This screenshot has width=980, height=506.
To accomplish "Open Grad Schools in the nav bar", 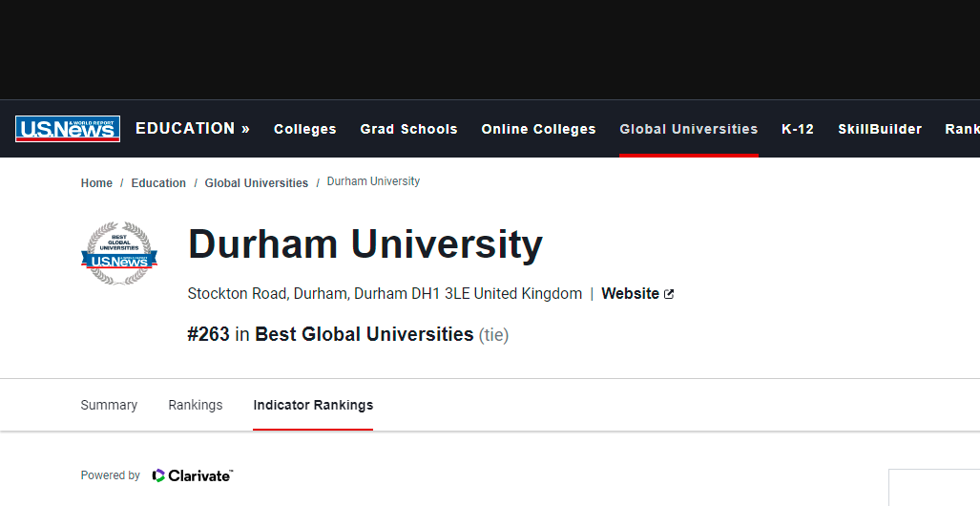I will coord(408,129).
